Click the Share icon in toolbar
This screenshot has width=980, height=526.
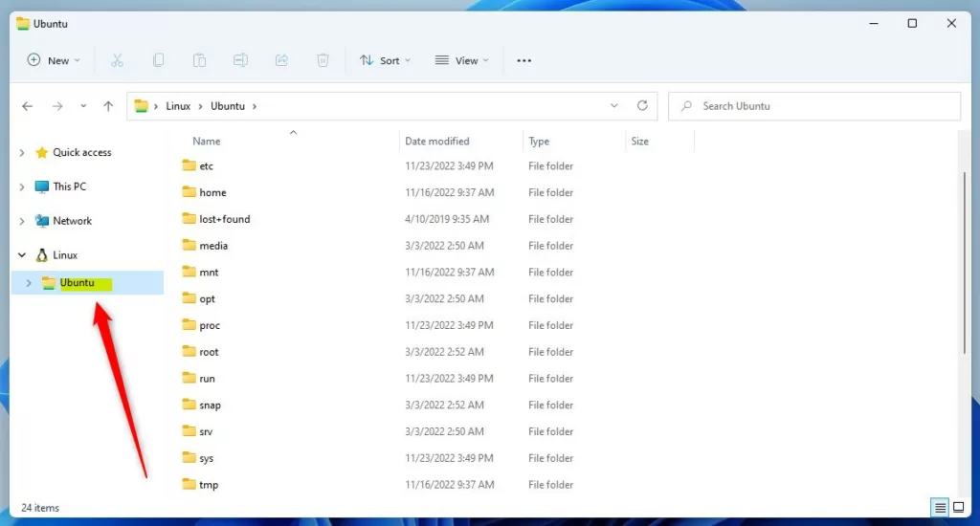coord(281,60)
